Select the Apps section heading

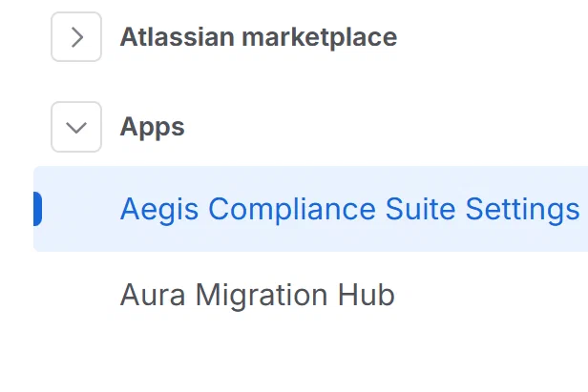pyautogui.click(x=153, y=128)
